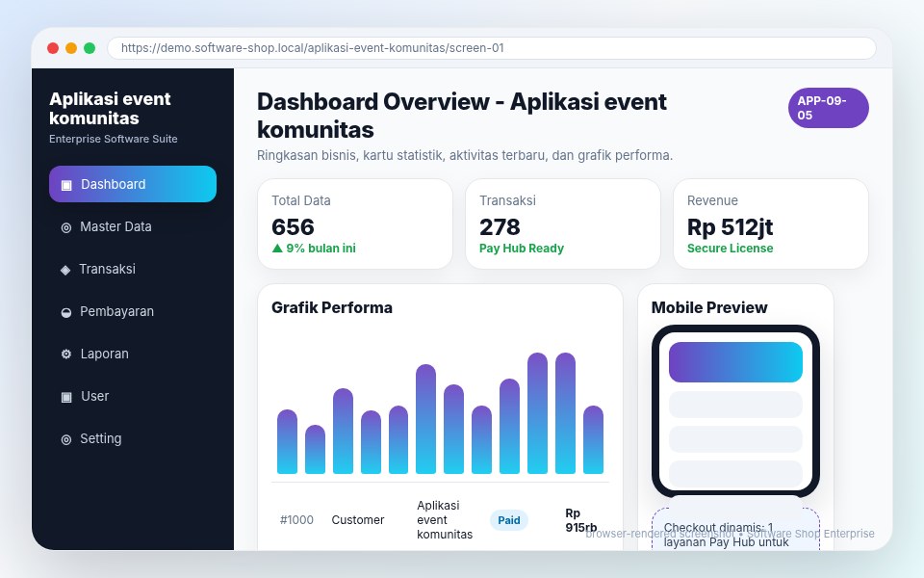The height and width of the screenshot is (578, 924).
Task: Click the 'Pay Hub Ready' label
Action: point(522,249)
